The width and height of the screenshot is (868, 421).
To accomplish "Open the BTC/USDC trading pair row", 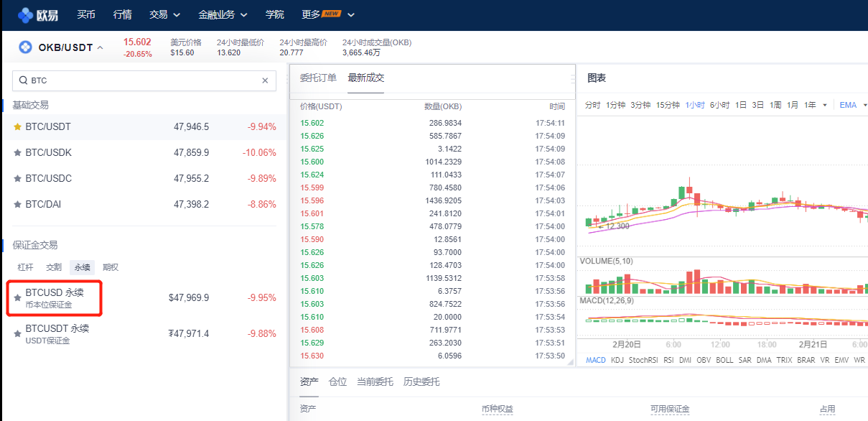I will tap(144, 178).
